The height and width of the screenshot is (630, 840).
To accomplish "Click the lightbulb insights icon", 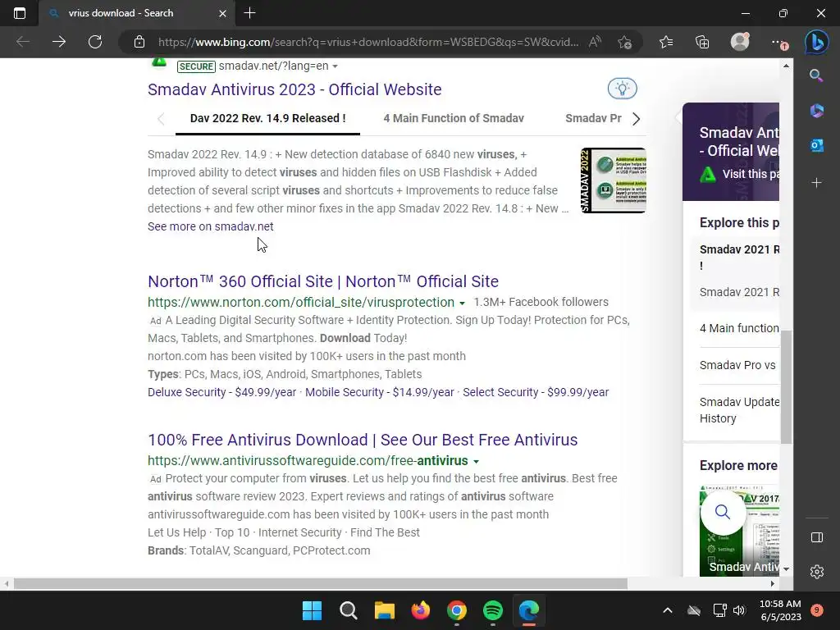I will click(x=622, y=89).
